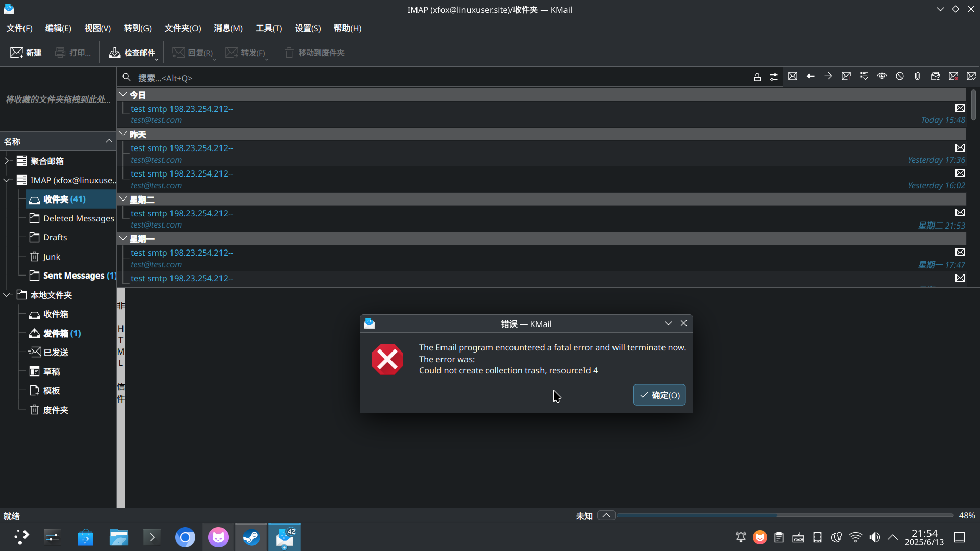Click the red error icon in dialog
Viewport: 980px width, 551px height.
pyautogui.click(x=387, y=359)
